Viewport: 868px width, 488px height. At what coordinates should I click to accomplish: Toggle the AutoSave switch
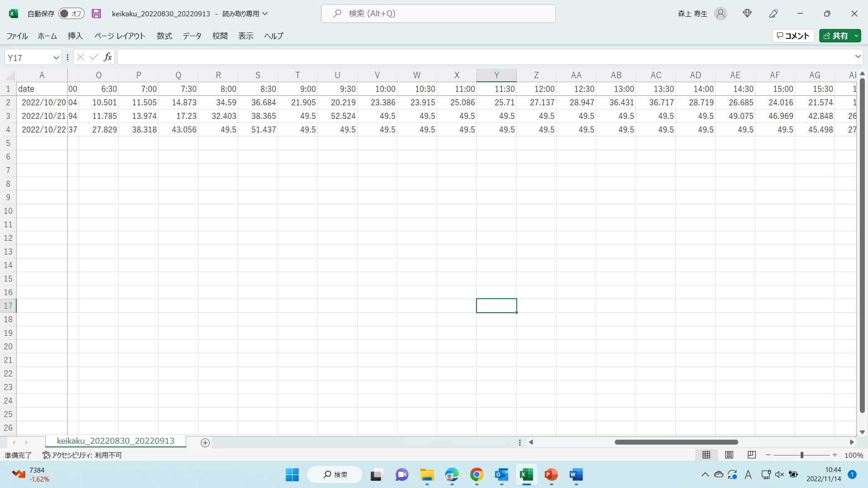click(x=71, y=14)
